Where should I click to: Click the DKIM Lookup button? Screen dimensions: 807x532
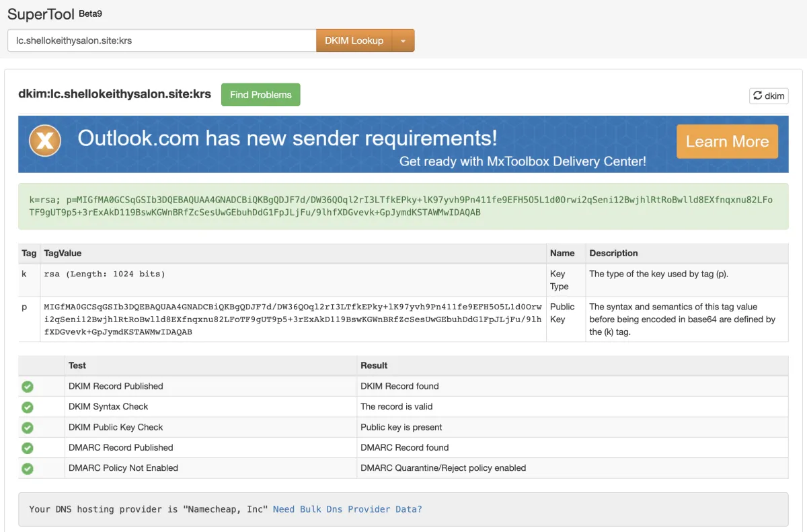(x=354, y=40)
